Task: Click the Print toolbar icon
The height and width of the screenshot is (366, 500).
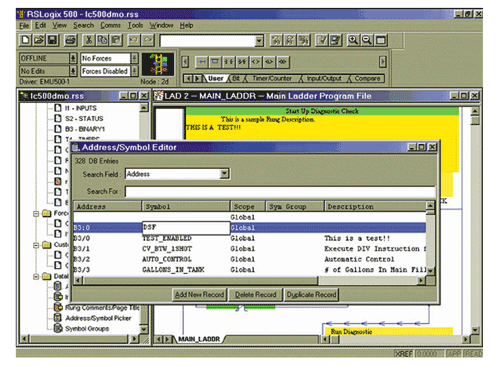Action: click(70, 40)
